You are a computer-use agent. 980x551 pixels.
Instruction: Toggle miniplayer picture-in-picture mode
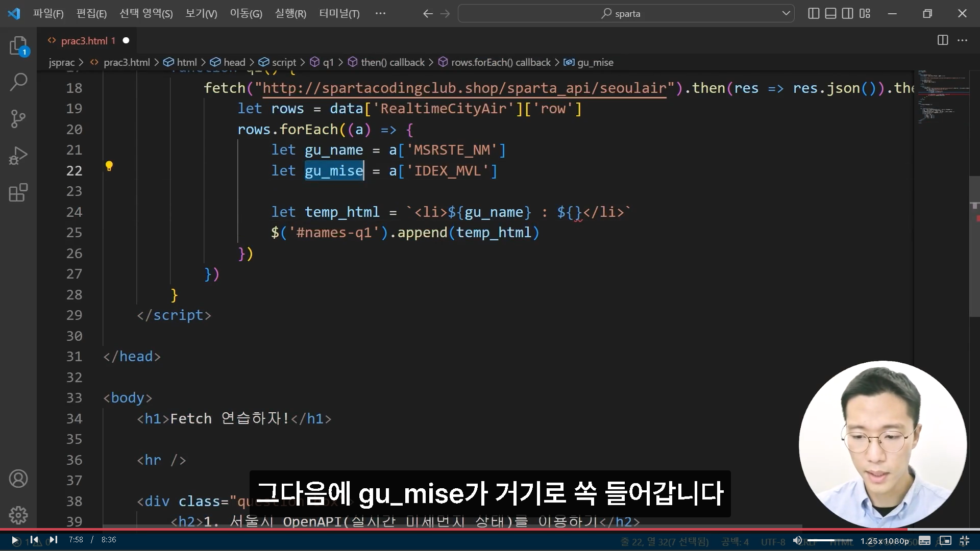(945, 540)
